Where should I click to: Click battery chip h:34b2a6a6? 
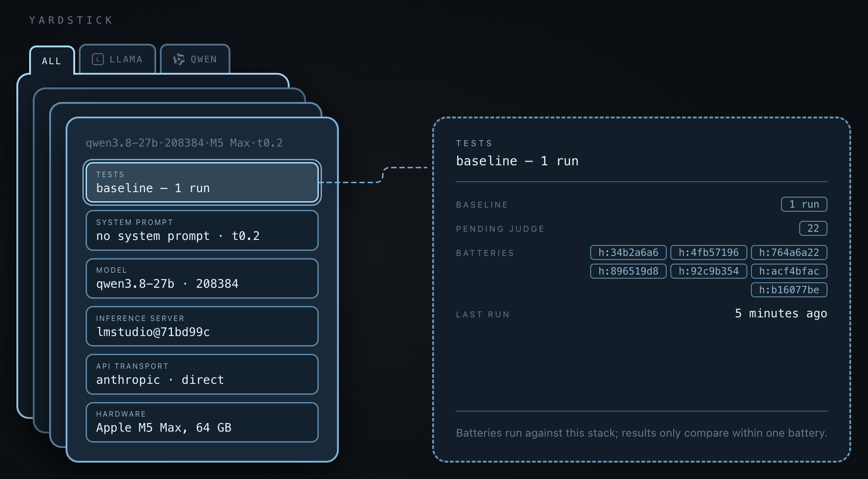(628, 252)
